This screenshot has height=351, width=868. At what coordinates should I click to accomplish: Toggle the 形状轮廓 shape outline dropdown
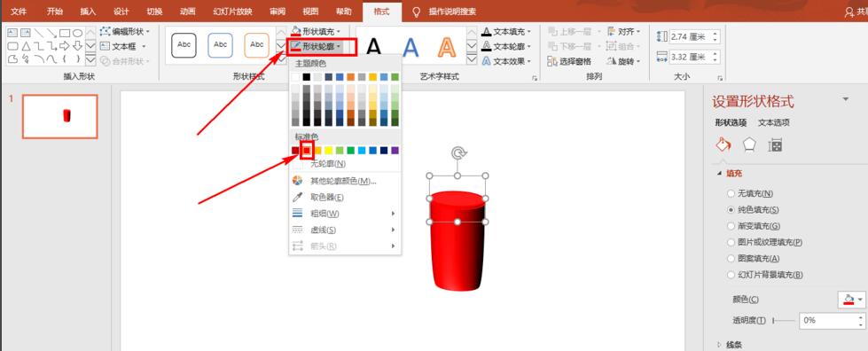tap(317, 46)
